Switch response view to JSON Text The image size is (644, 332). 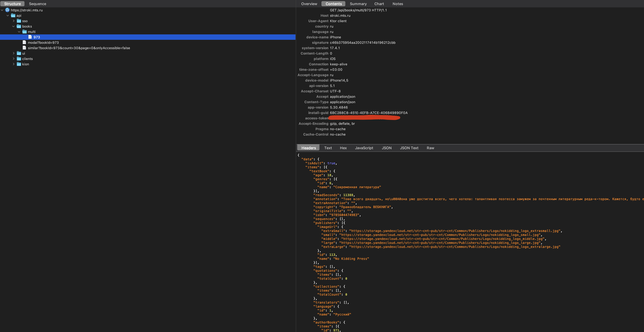[409, 148]
